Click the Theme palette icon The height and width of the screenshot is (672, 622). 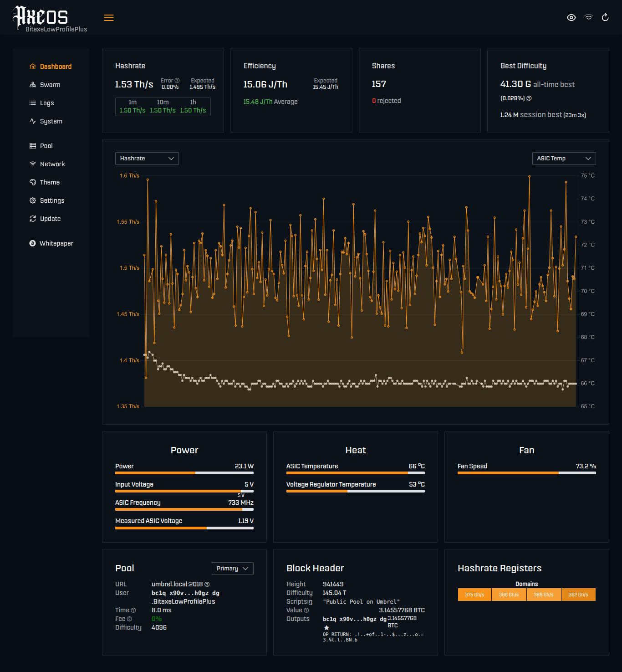tap(33, 182)
